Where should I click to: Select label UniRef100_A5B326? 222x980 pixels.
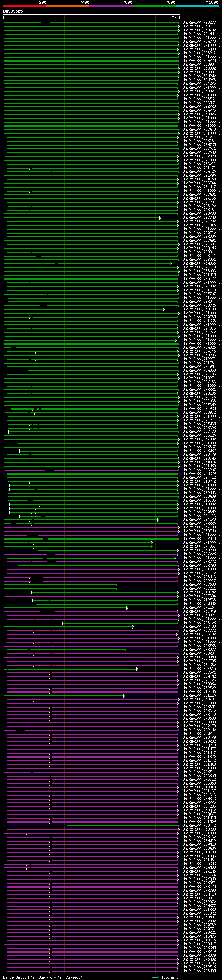199,114
